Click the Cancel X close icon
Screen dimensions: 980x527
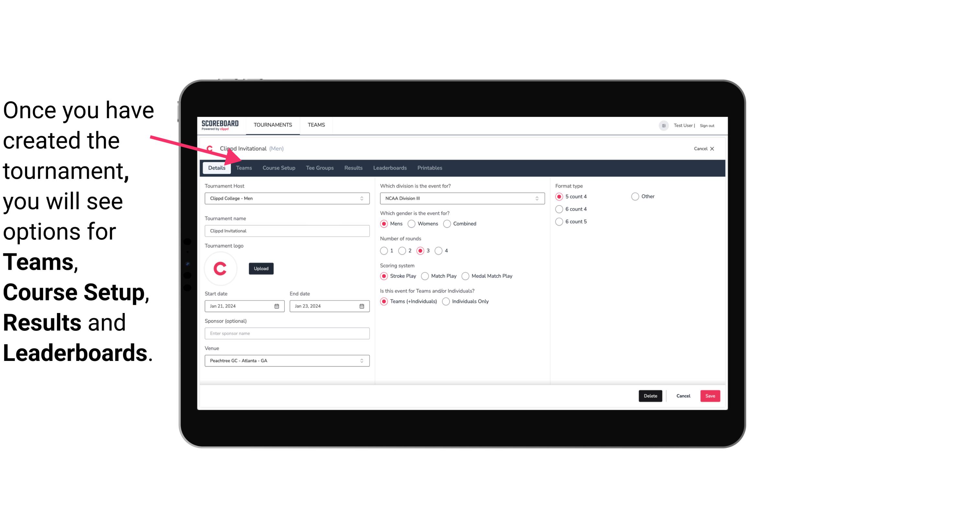pos(712,149)
